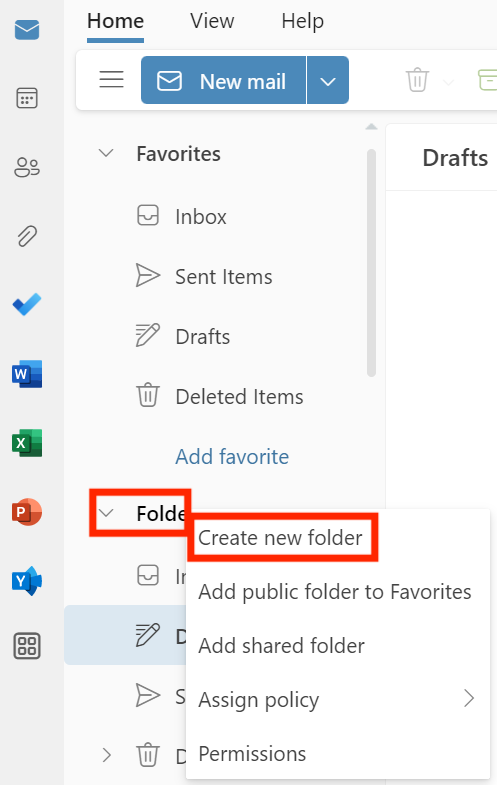
Task: Collapse the Folders section chevron
Action: (106, 513)
